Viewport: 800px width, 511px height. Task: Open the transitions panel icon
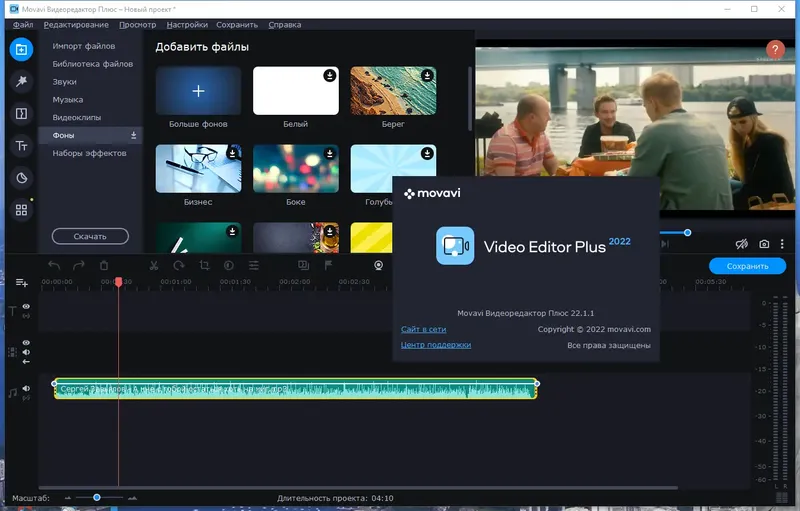click(21, 113)
